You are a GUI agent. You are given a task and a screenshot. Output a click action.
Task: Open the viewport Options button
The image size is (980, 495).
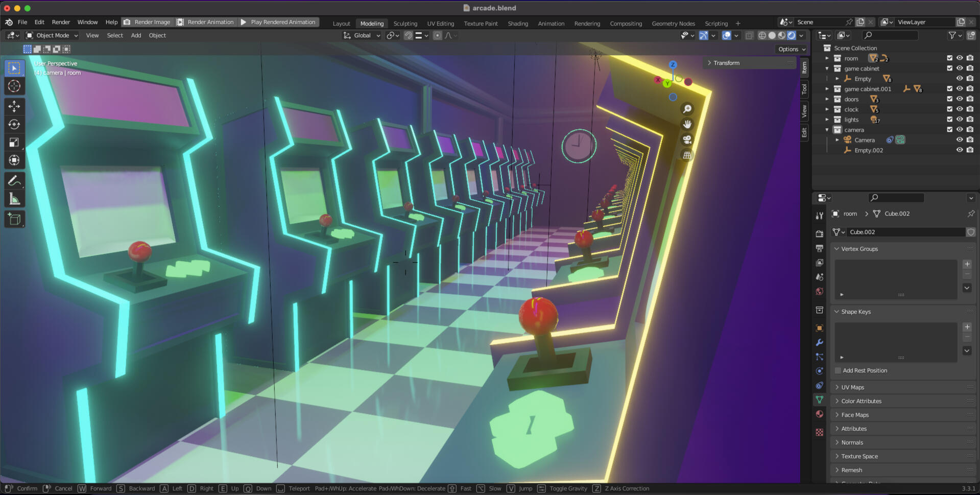coord(792,49)
